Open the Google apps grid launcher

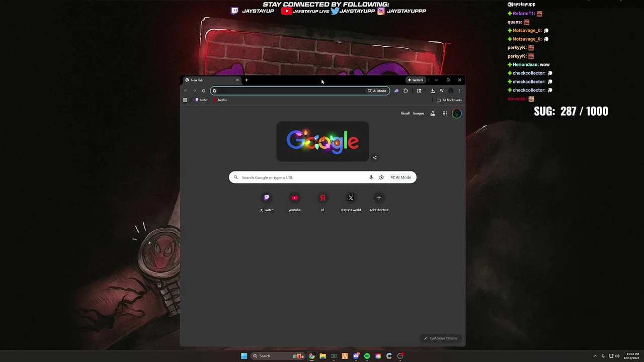point(445,114)
